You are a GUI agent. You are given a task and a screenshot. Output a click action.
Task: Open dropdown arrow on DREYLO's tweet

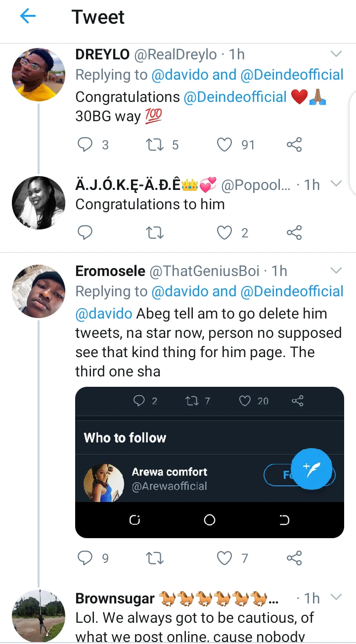(x=336, y=54)
